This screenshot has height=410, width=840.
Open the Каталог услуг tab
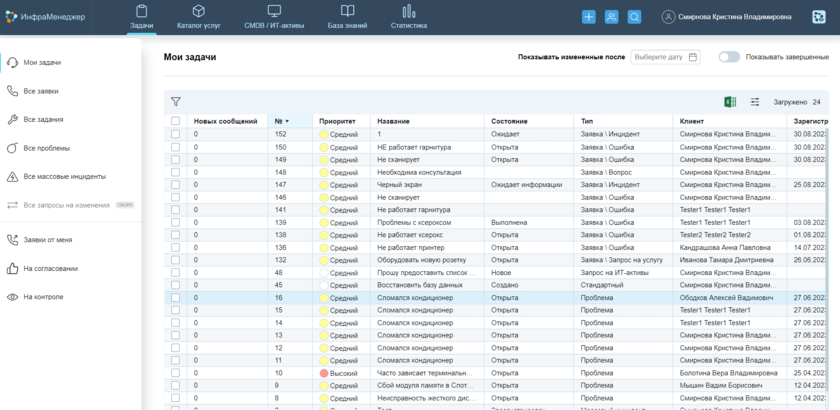199,17
